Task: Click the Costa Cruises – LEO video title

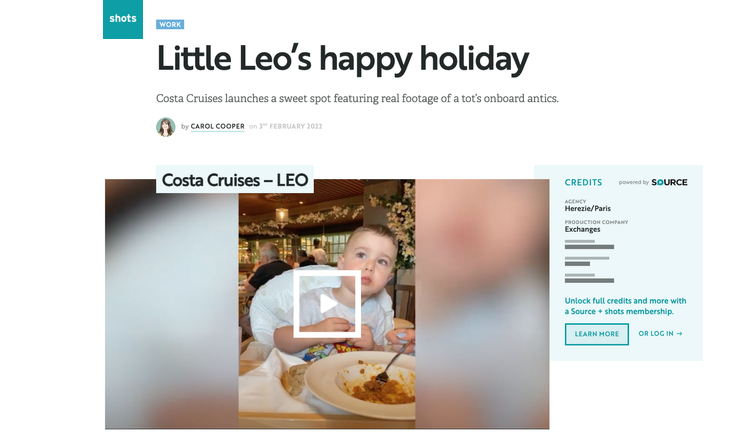Action: 235,180
